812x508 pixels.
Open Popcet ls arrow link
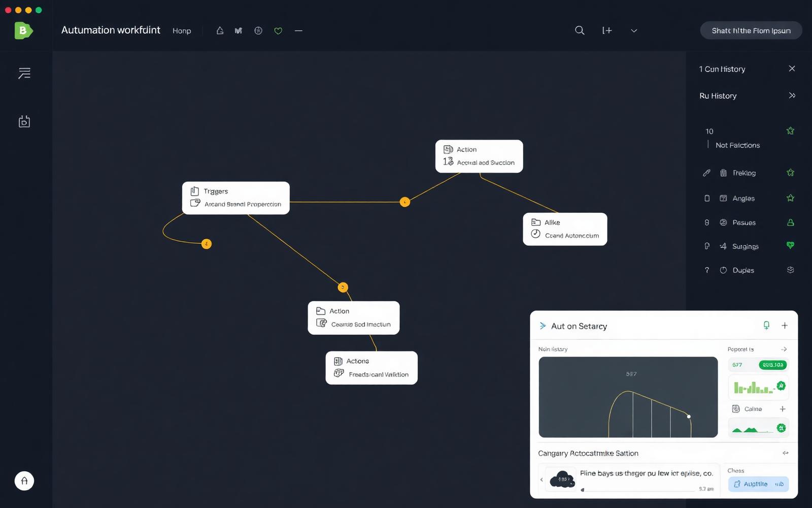pyautogui.click(x=784, y=349)
